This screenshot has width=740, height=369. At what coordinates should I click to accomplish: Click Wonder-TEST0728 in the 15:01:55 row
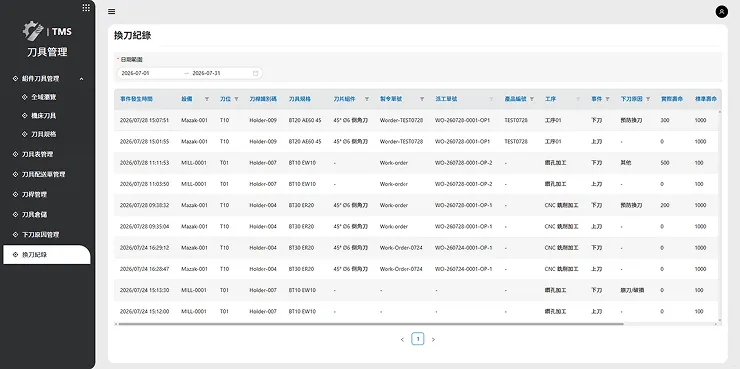401,142
